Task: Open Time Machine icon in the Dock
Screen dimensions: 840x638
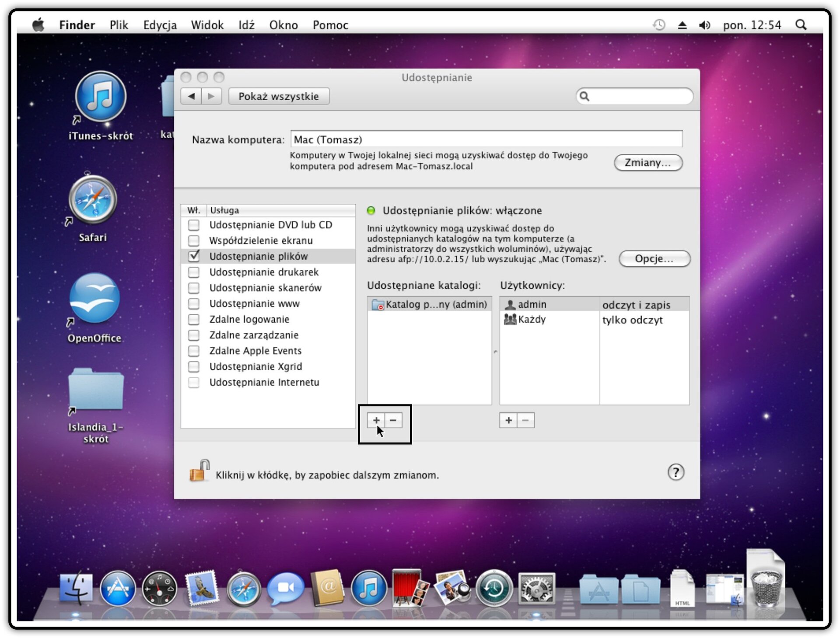Action: 494,588
